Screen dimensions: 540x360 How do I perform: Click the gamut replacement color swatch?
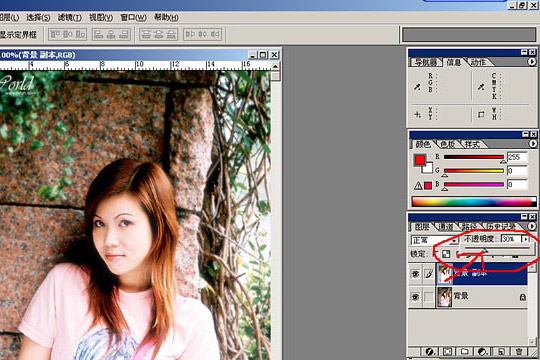428,186
